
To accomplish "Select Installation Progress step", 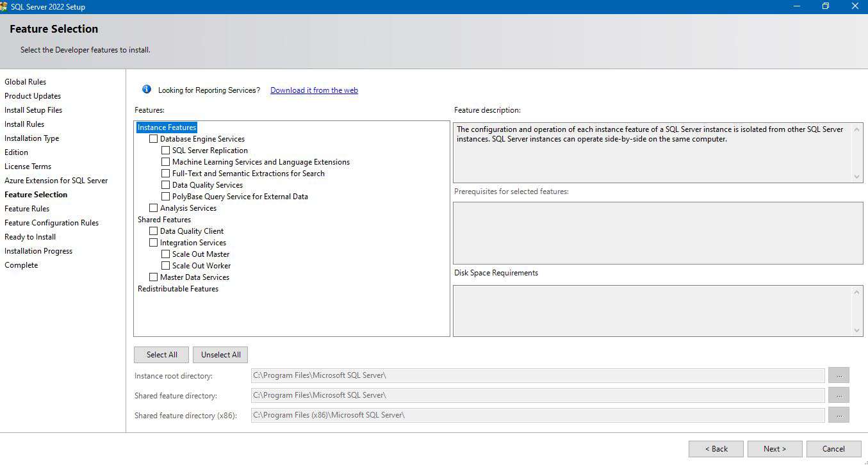I will [x=38, y=251].
